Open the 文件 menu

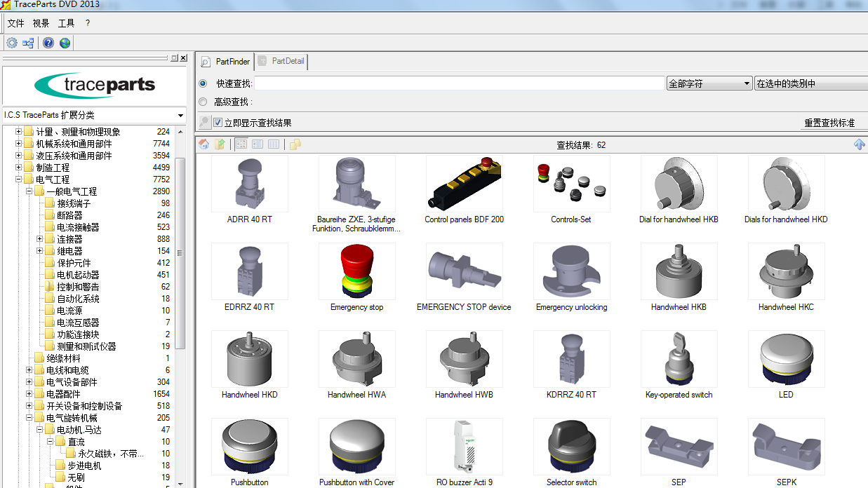point(15,22)
